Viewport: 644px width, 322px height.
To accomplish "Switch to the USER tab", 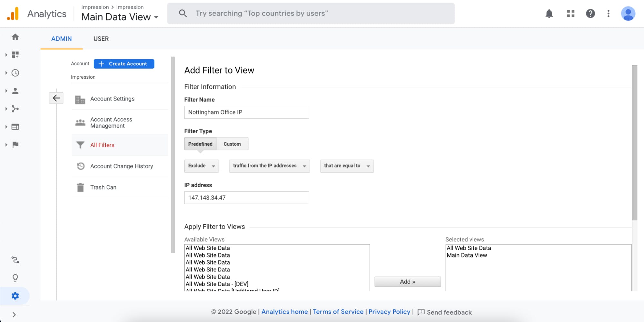I will [x=101, y=39].
